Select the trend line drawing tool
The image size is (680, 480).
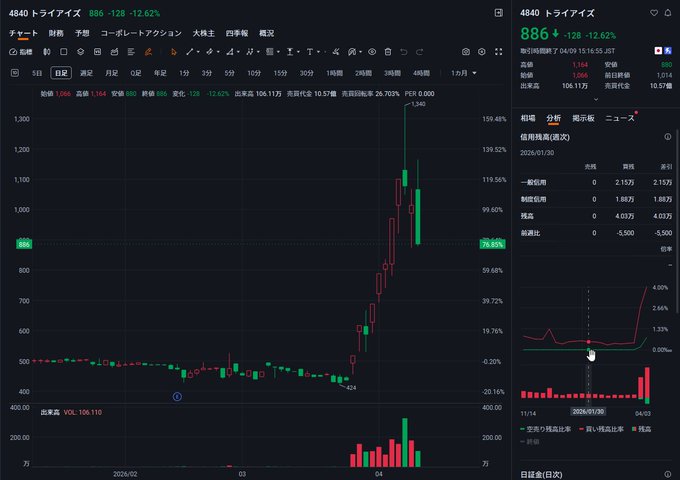(x=190, y=52)
